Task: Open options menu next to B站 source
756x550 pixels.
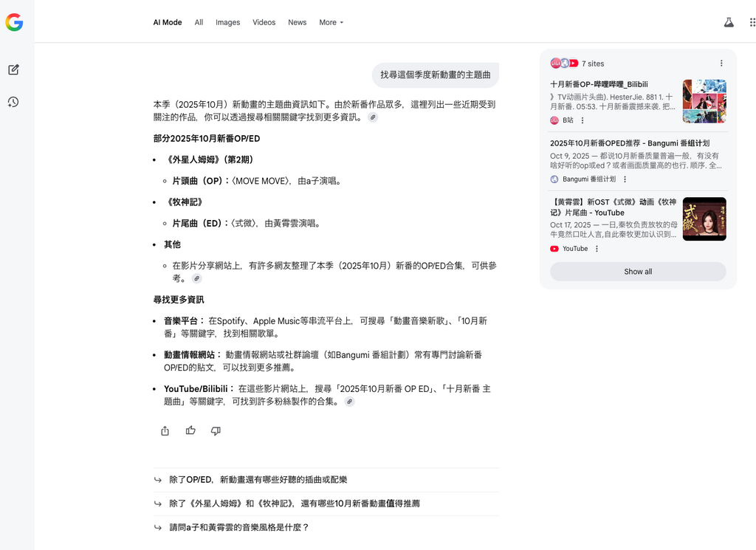Action: [x=582, y=120]
